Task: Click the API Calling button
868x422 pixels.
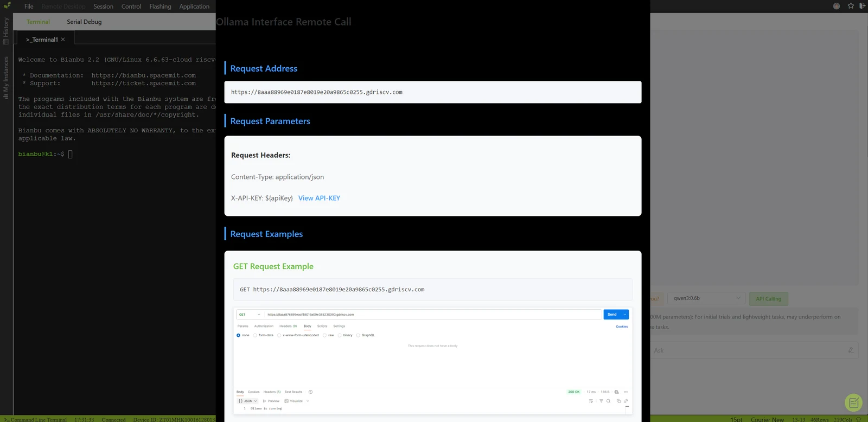Action: pyautogui.click(x=769, y=299)
